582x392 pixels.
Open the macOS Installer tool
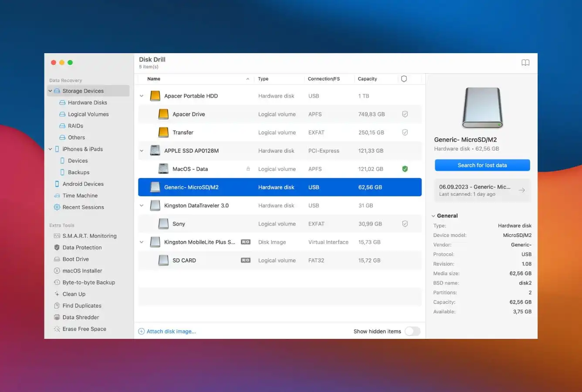click(78, 271)
